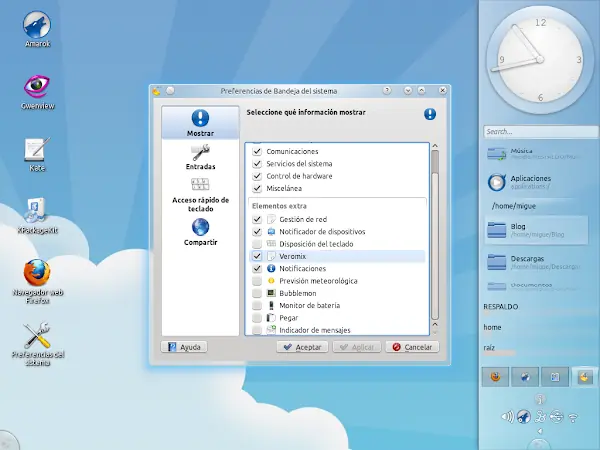This screenshot has width=600, height=450.
Task: Click the Firefox task button in panel
Action: pyautogui.click(x=495, y=377)
